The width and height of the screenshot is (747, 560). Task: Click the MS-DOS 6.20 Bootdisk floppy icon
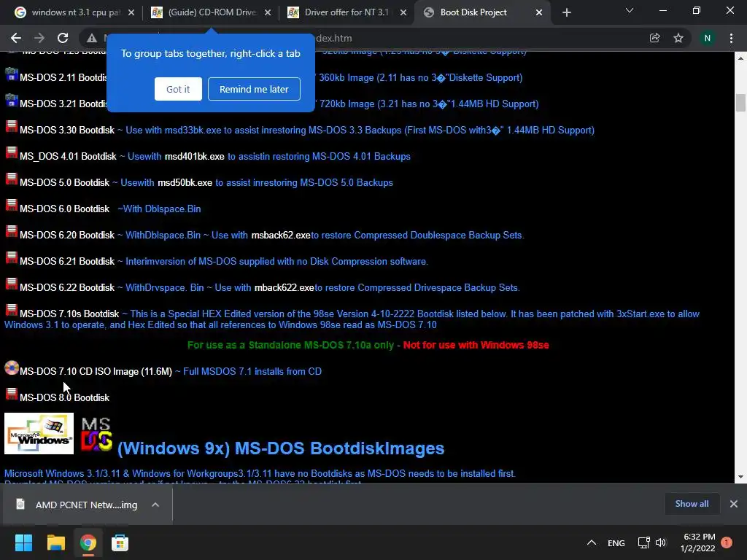(x=12, y=231)
